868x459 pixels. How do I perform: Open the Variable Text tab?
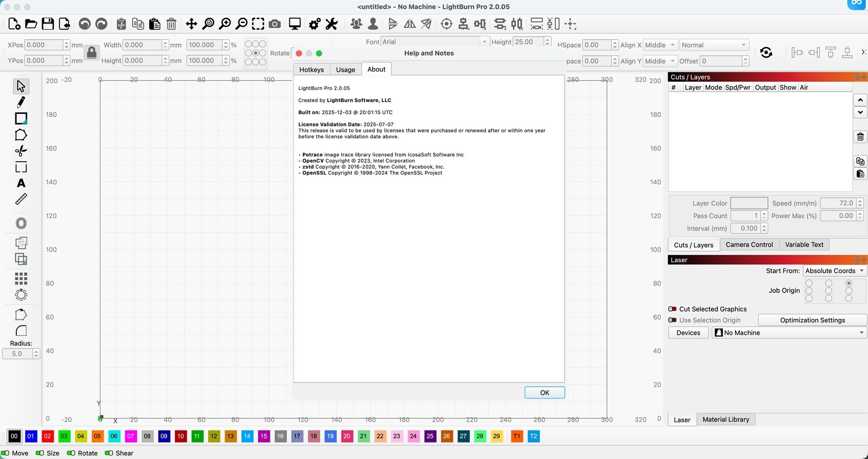pos(804,244)
